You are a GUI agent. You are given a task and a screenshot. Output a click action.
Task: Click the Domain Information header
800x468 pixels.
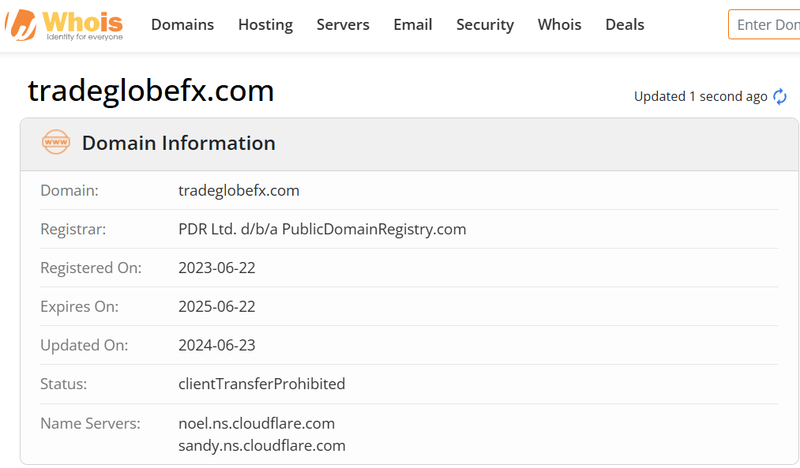[179, 143]
